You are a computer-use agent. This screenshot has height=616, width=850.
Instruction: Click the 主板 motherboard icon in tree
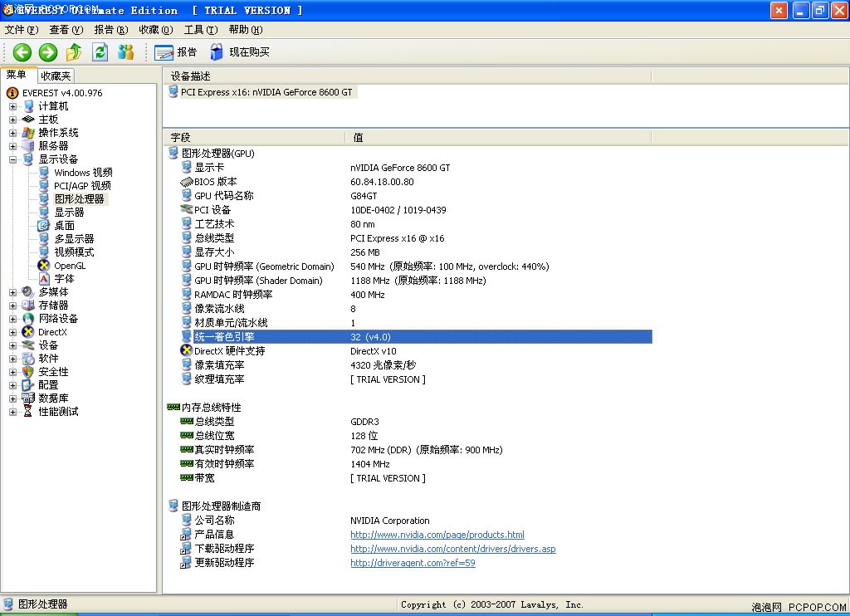[x=29, y=120]
